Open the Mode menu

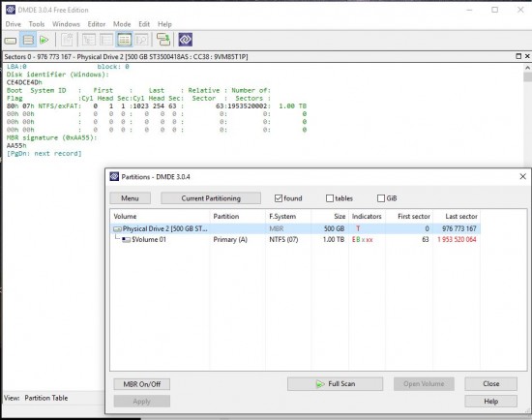click(x=122, y=24)
